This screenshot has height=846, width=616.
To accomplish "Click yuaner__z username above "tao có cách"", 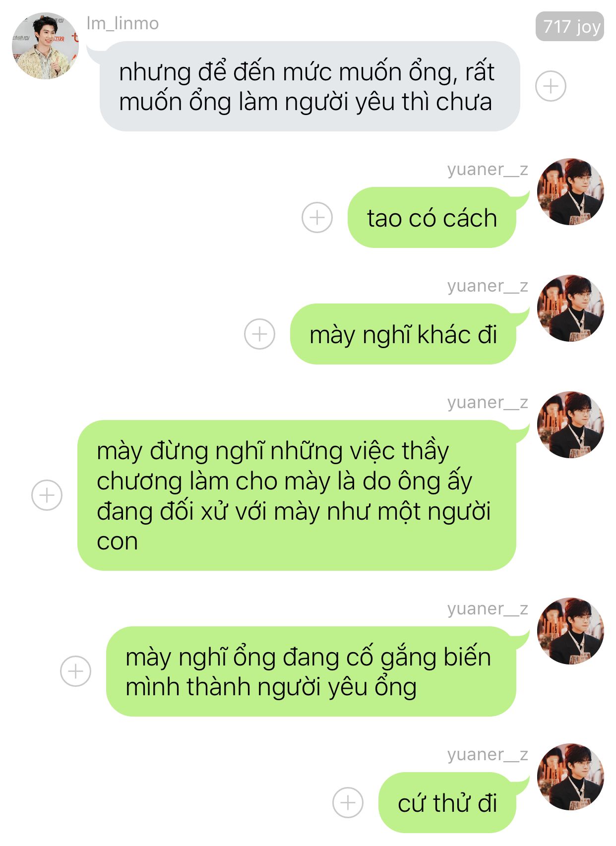I will pos(488,169).
